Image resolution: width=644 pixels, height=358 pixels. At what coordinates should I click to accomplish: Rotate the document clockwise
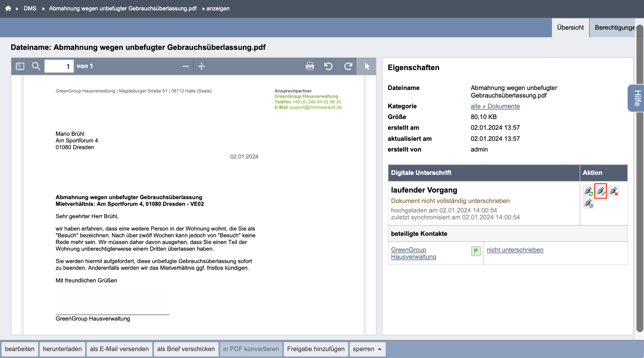348,66
